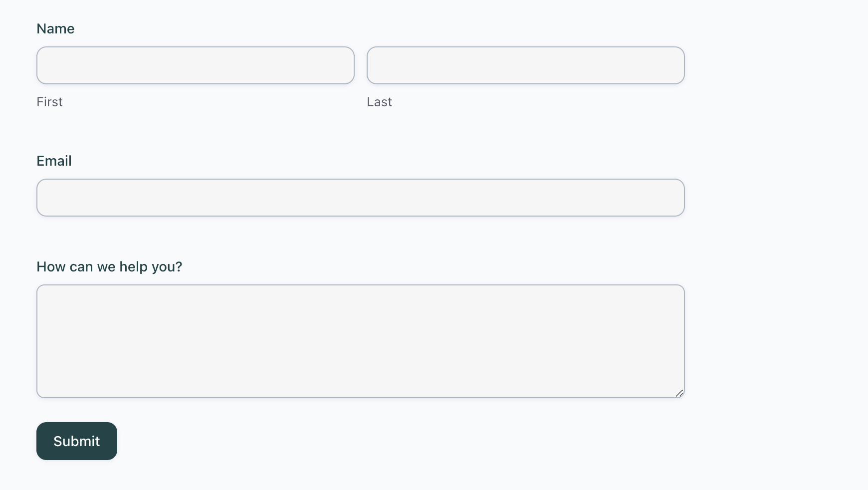The height and width of the screenshot is (490, 868).
Task: Place cursor inside the large message area
Action: tap(360, 341)
